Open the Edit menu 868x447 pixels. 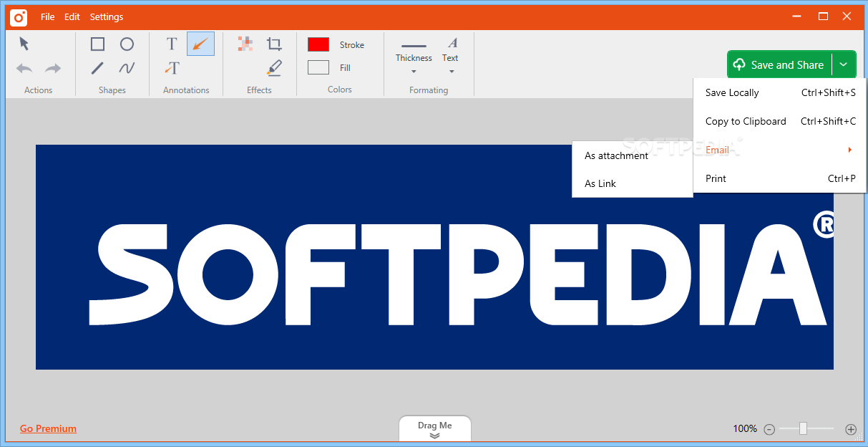pos(72,16)
